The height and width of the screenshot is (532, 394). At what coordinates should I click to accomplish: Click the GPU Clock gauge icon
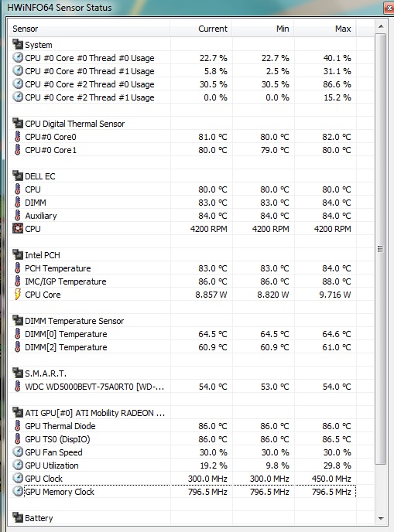(x=18, y=479)
